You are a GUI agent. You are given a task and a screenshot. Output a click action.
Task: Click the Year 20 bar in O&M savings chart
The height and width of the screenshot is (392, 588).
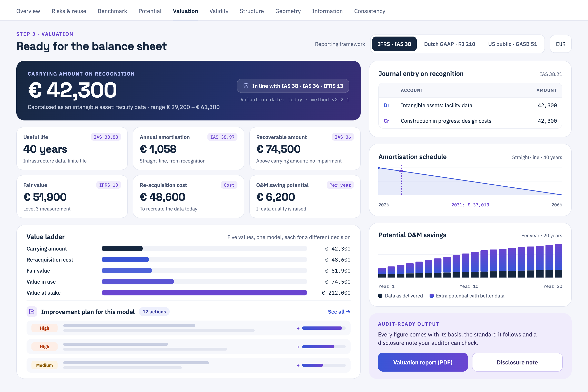(x=558, y=261)
